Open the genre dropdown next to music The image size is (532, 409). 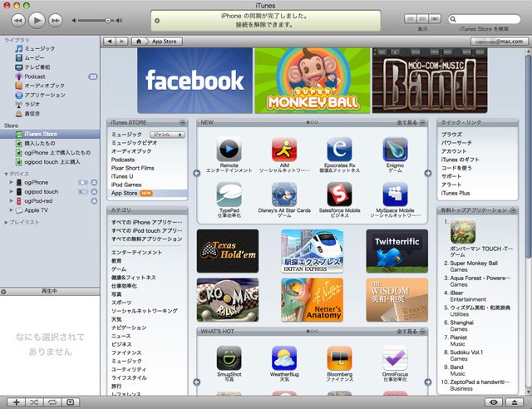pos(167,135)
